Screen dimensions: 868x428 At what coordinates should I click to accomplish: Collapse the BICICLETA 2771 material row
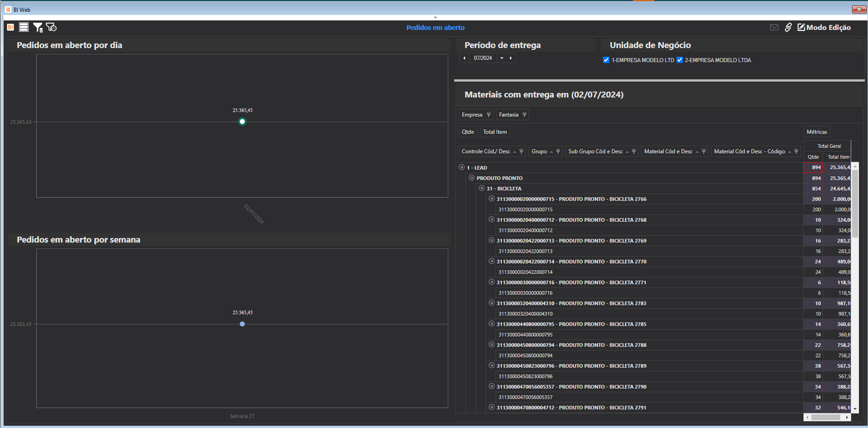[491, 282]
